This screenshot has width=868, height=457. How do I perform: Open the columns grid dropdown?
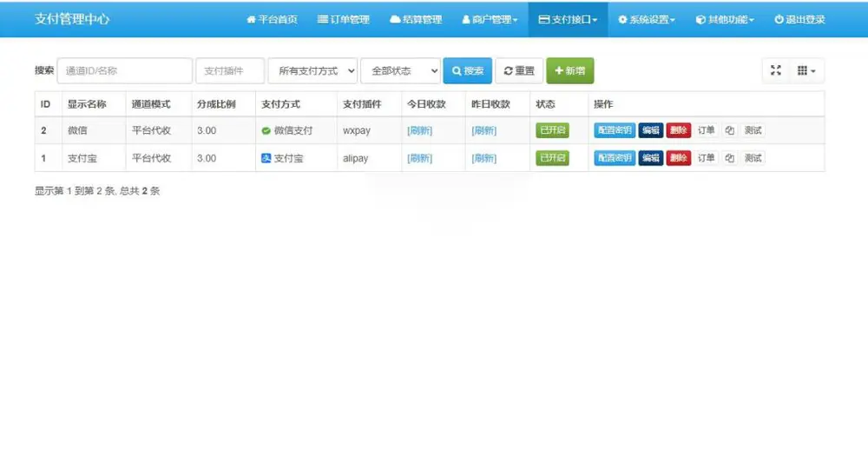(x=806, y=70)
